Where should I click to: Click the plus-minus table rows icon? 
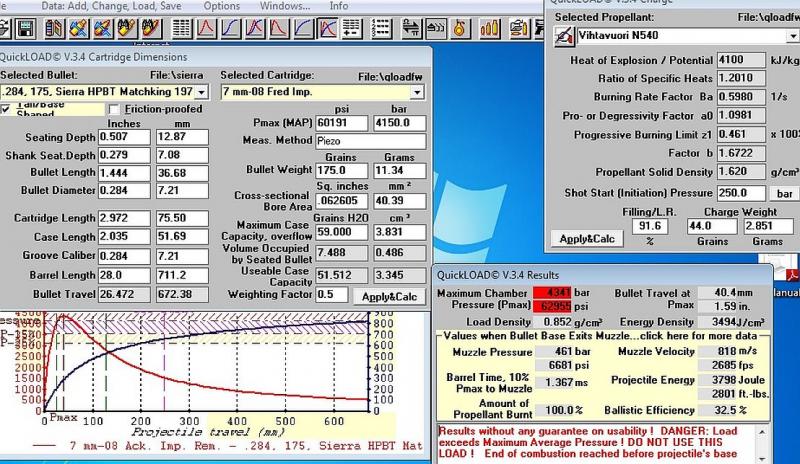coord(352,29)
